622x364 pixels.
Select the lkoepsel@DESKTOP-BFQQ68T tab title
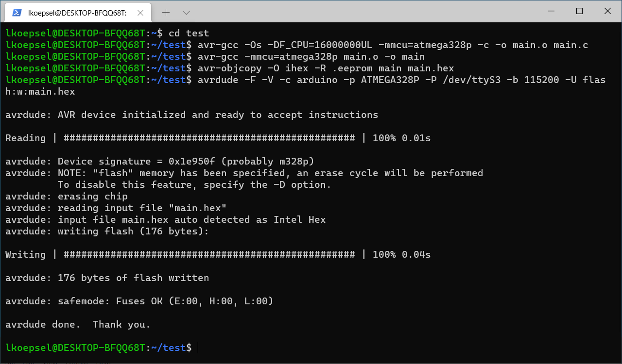(77, 13)
